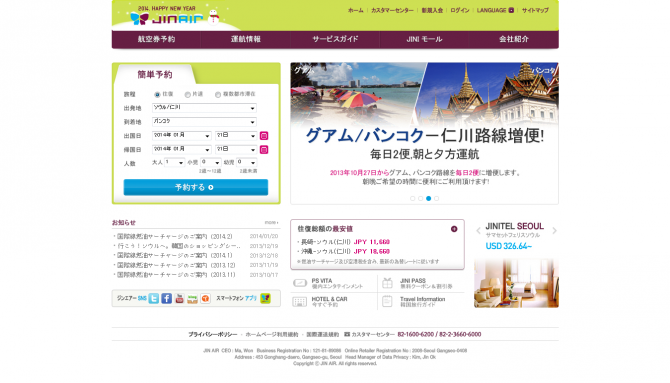
Task: Select the round-trip 往復 radio button
Action: 157,94
